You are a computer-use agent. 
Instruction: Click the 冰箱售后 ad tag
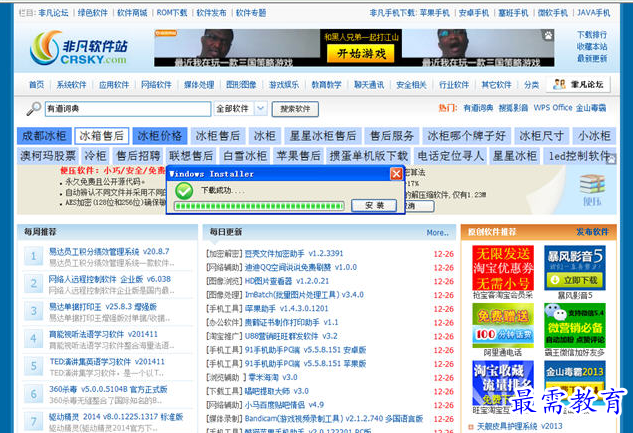(102, 136)
